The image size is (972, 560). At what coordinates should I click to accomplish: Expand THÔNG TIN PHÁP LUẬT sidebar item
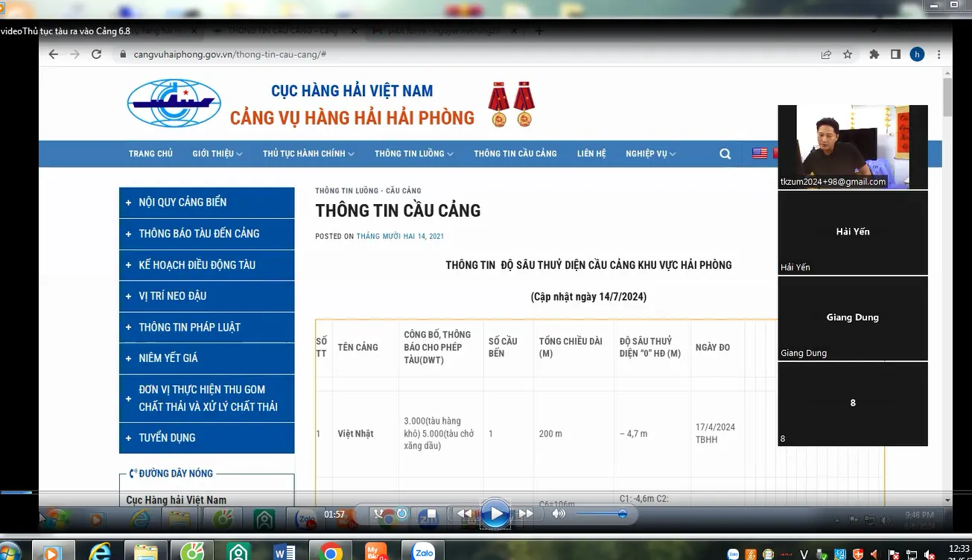click(206, 328)
